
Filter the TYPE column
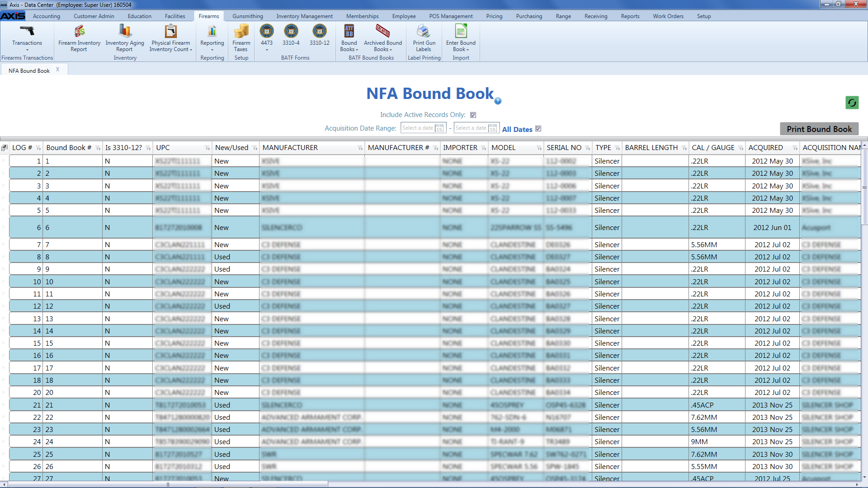(x=617, y=148)
